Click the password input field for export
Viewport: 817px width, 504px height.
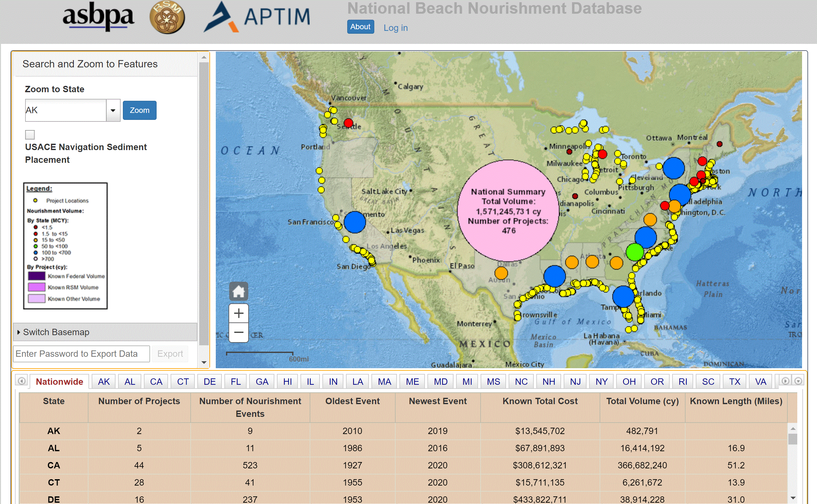tap(81, 353)
